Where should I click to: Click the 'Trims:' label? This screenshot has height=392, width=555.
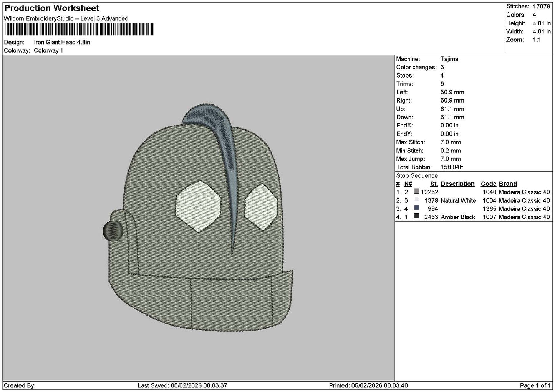[x=404, y=84]
